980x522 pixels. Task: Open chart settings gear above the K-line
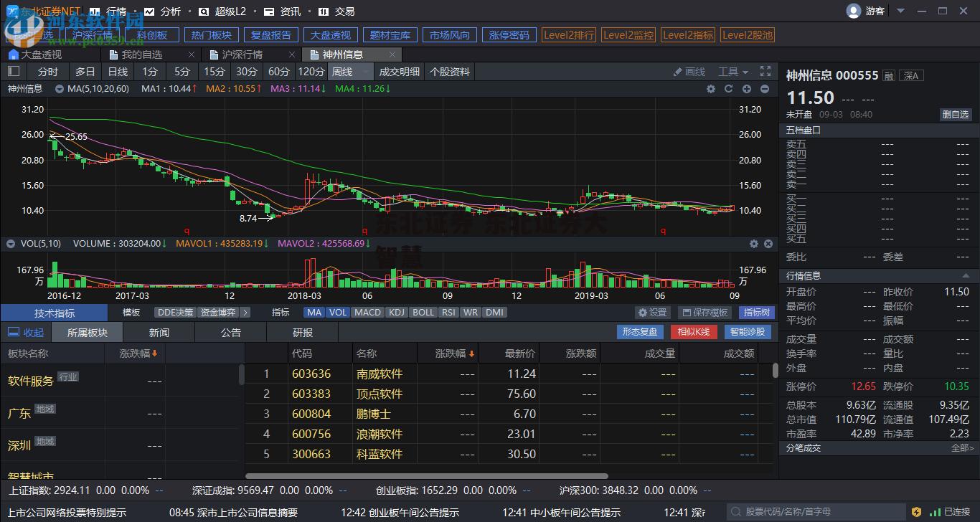(x=711, y=89)
